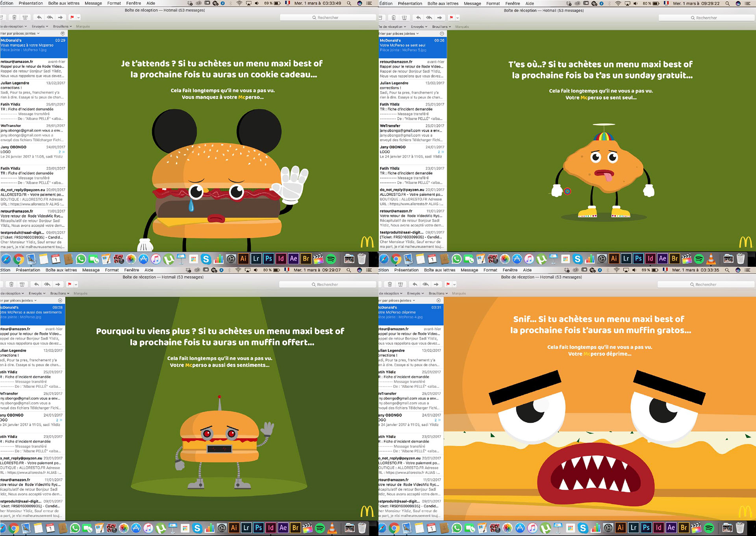Viewport: 756px width, 536px height.
Task: Launch Lightroom in the muffin offert window dock
Action: tap(246, 528)
